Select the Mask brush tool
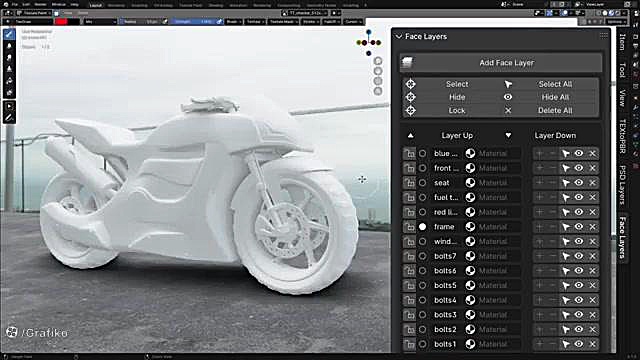 tap(9, 93)
